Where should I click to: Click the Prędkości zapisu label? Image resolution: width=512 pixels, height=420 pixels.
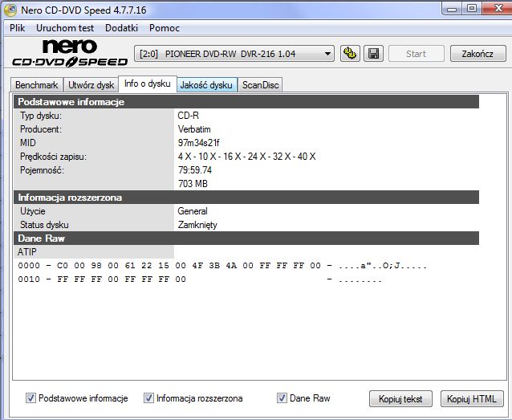(53, 157)
